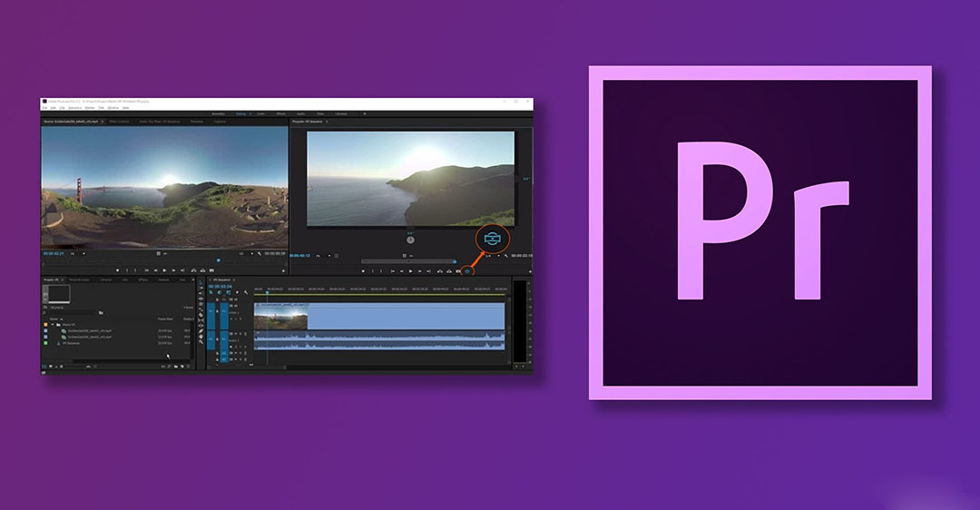
Task: Collapse the Media VR bin in Project
Action: (x=53, y=324)
